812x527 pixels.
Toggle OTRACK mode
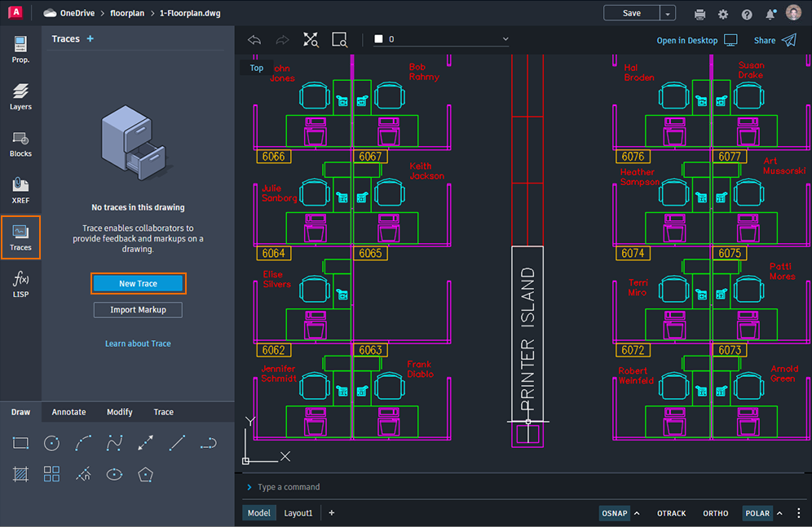[671, 513]
